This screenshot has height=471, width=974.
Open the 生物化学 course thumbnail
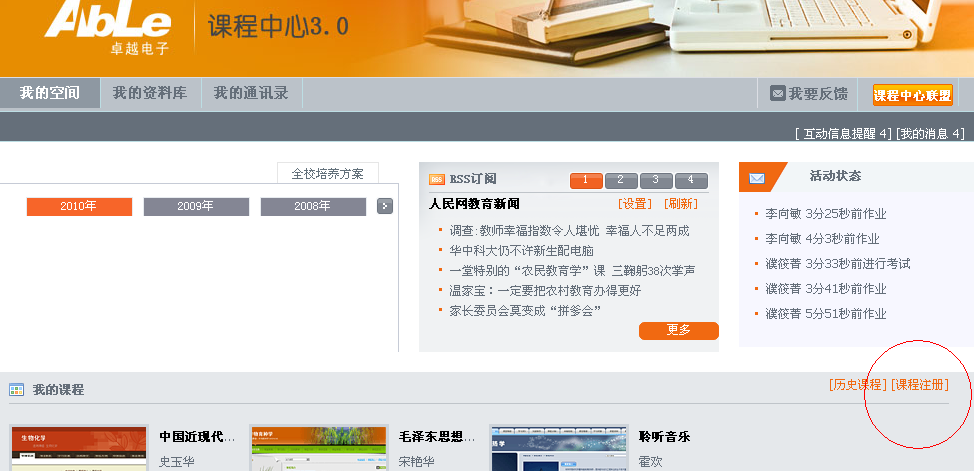[x=79, y=448]
